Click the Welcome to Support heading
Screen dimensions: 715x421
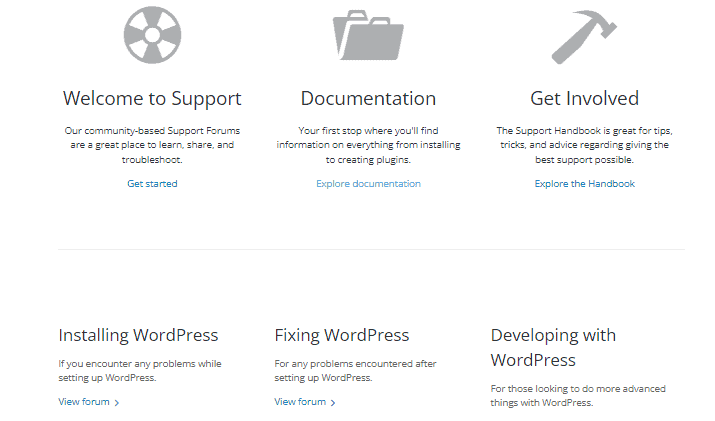pos(152,99)
